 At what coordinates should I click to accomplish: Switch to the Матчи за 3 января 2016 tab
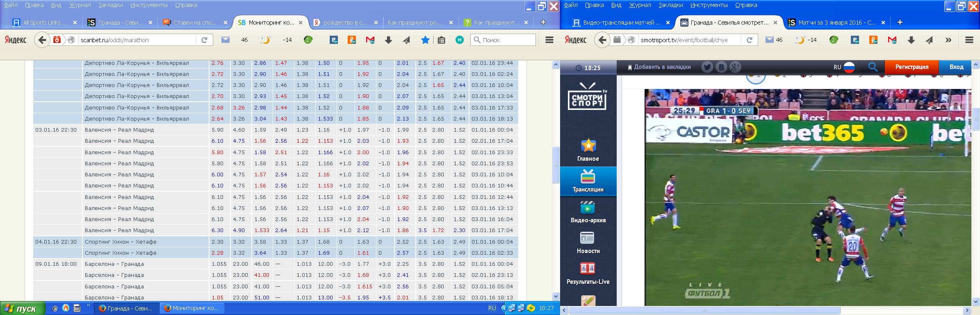point(836,23)
